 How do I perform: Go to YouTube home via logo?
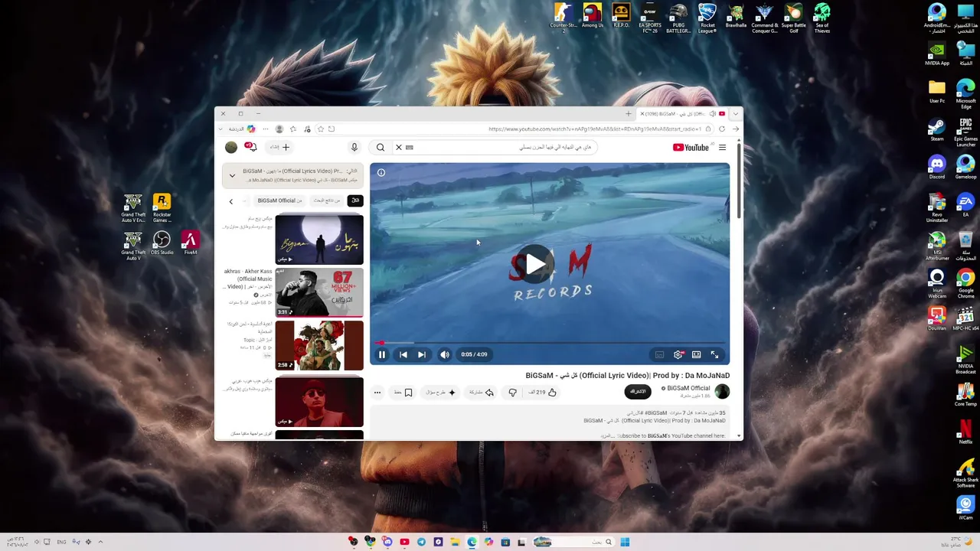click(x=691, y=148)
